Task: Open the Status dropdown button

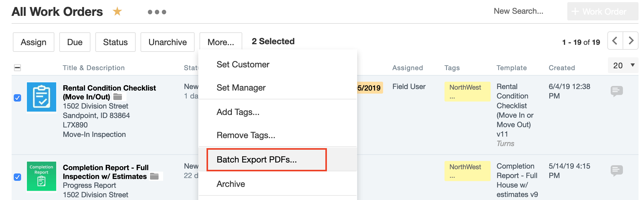Action: [x=115, y=42]
